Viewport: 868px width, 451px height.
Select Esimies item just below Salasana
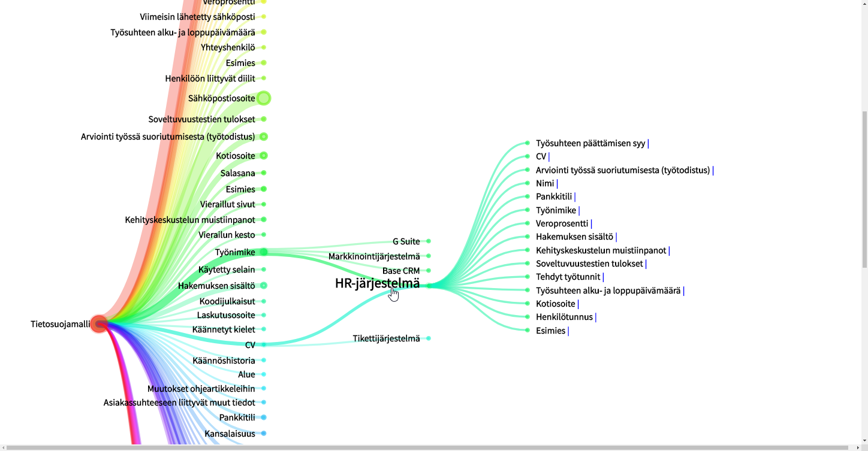(x=240, y=189)
